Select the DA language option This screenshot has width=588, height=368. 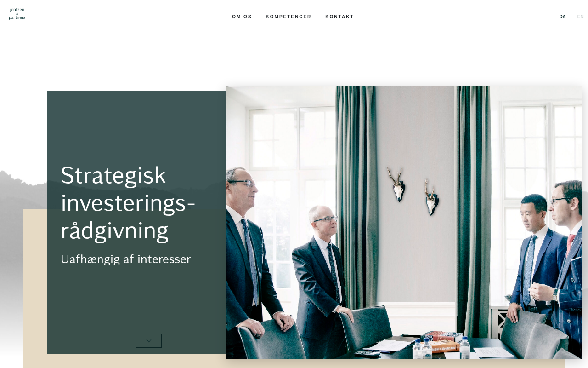click(562, 17)
